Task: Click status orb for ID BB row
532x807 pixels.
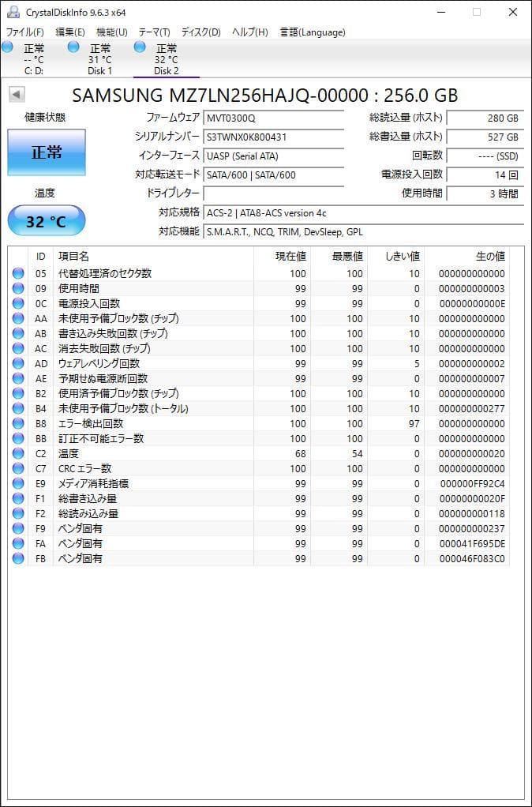Action: point(18,438)
